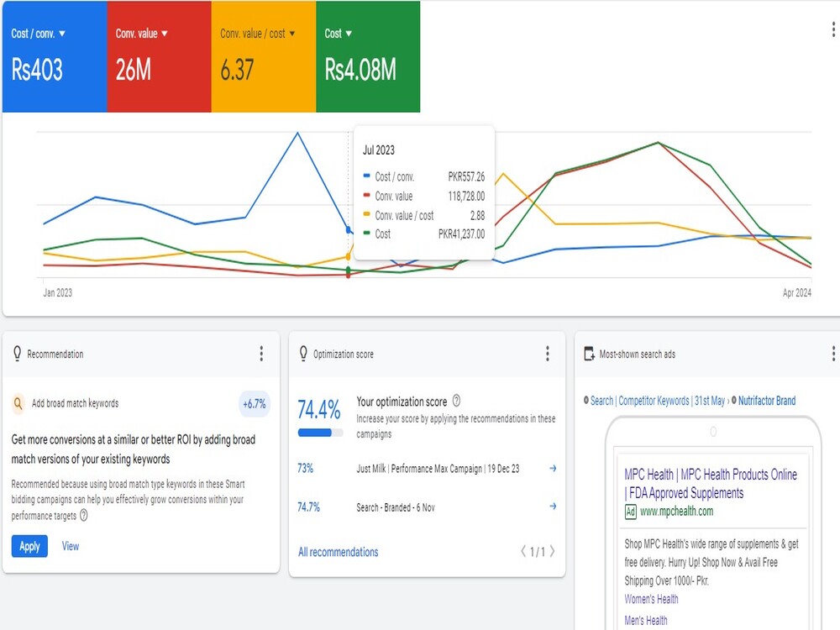
Task: Click the help icon beside Your optimization score
Action: [456, 401]
